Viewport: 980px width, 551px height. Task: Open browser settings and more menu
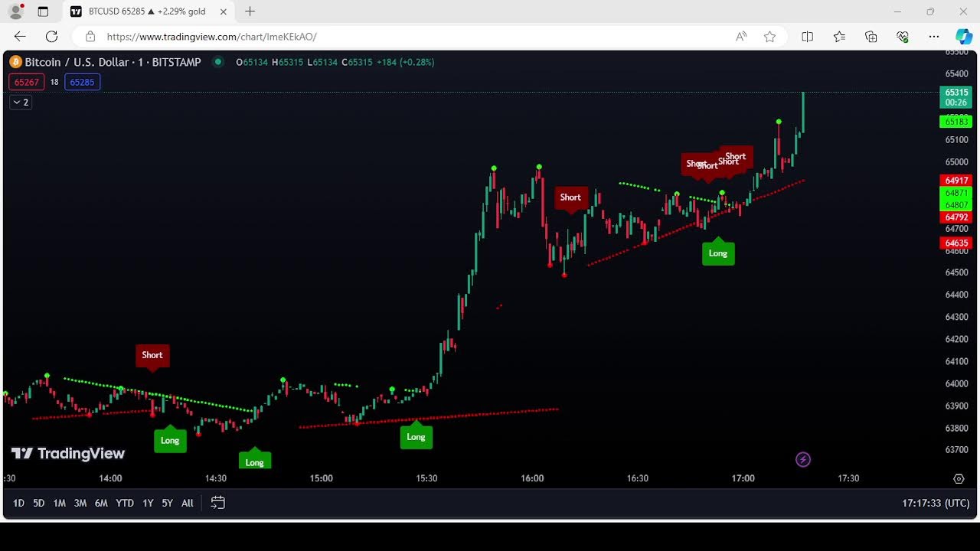(933, 37)
